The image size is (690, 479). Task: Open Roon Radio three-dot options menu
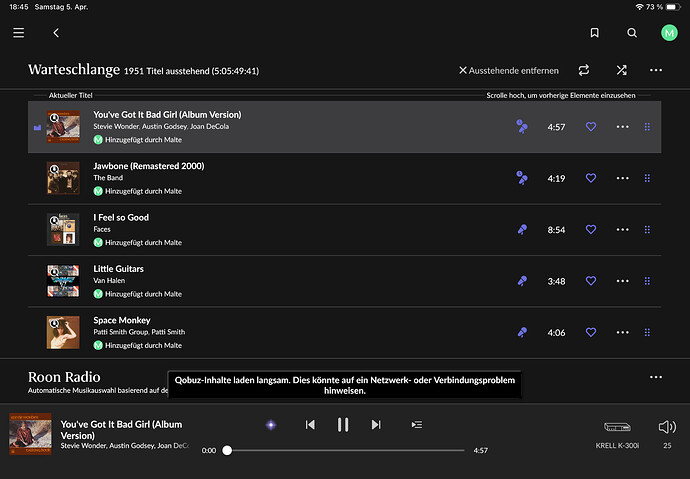click(x=656, y=377)
